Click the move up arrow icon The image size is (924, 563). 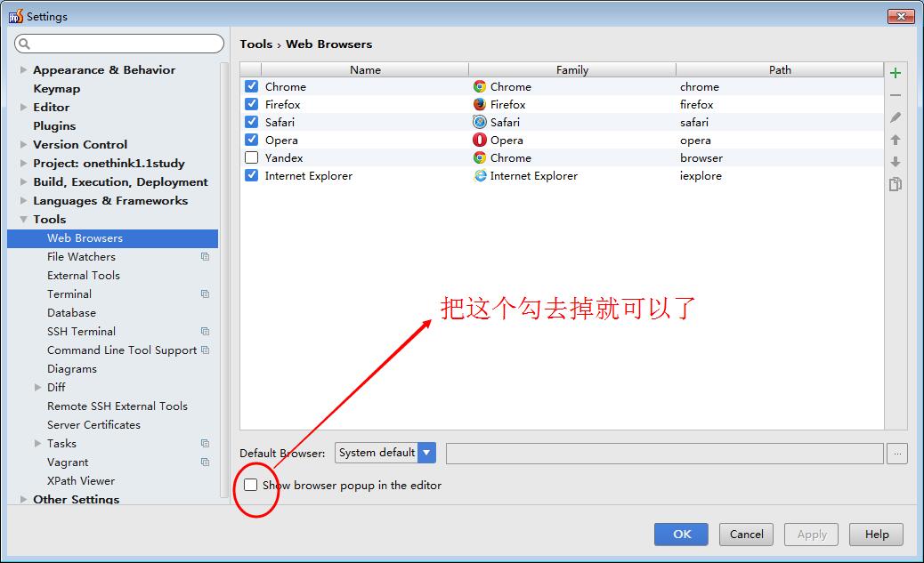click(x=896, y=140)
